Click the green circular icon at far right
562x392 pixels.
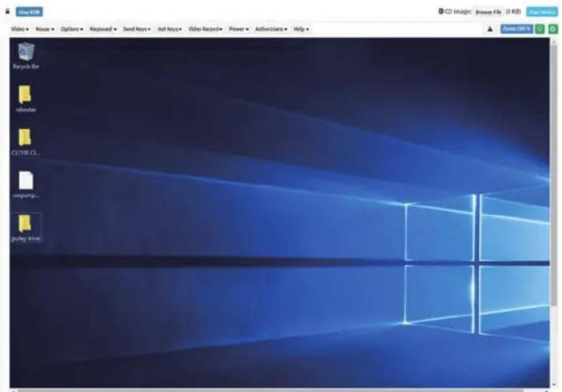pos(553,29)
